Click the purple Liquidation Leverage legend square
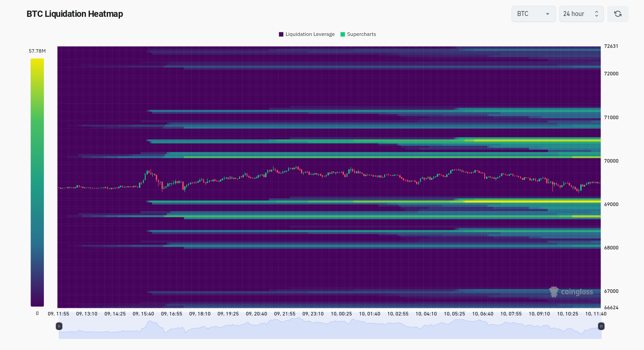This screenshot has height=350, width=644. click(281, 34)
